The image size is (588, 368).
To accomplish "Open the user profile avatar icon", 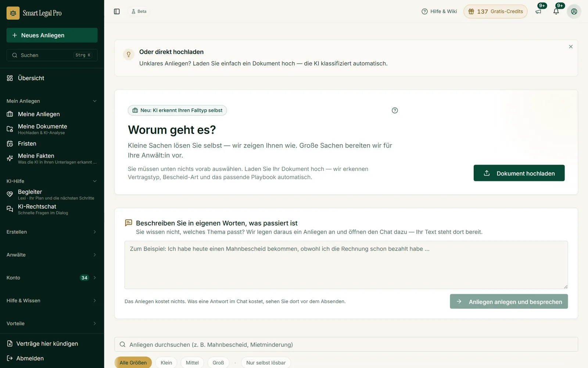I will tap(574, 11).
